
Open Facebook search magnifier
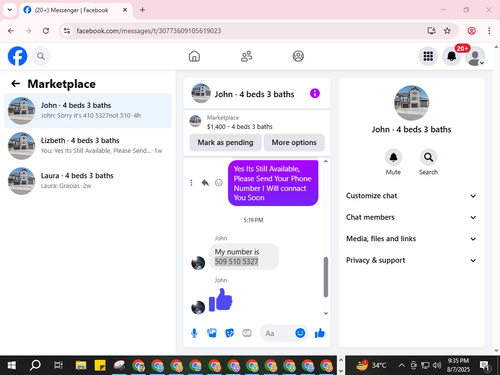41,56
